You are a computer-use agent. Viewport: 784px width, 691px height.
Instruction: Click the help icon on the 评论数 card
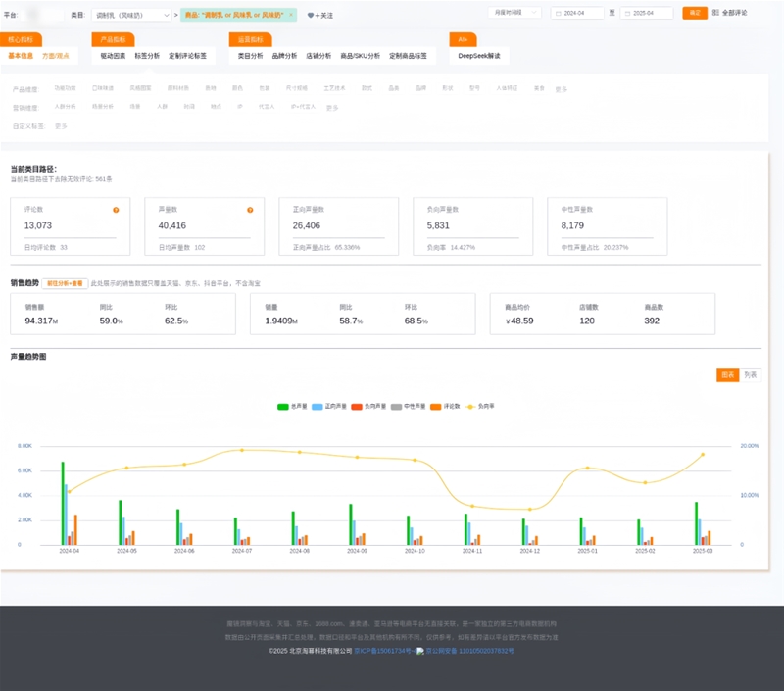click(116, 210)
